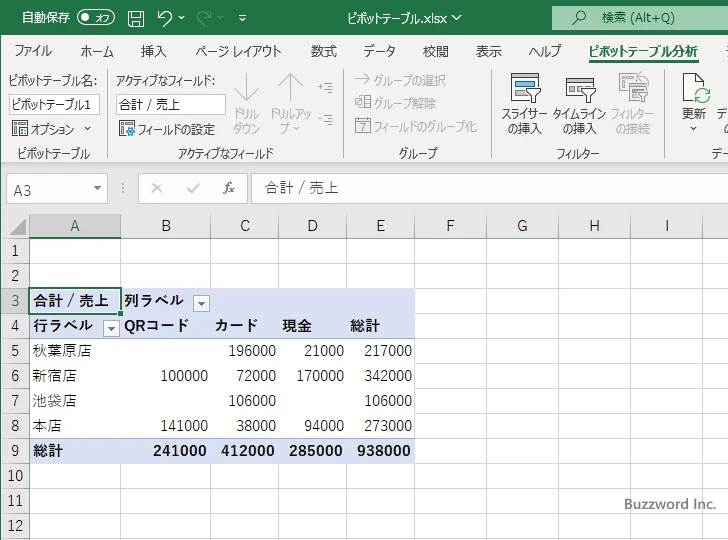Click the Save floppy disk icon
728x540 pixels.
tap(136, 18)
